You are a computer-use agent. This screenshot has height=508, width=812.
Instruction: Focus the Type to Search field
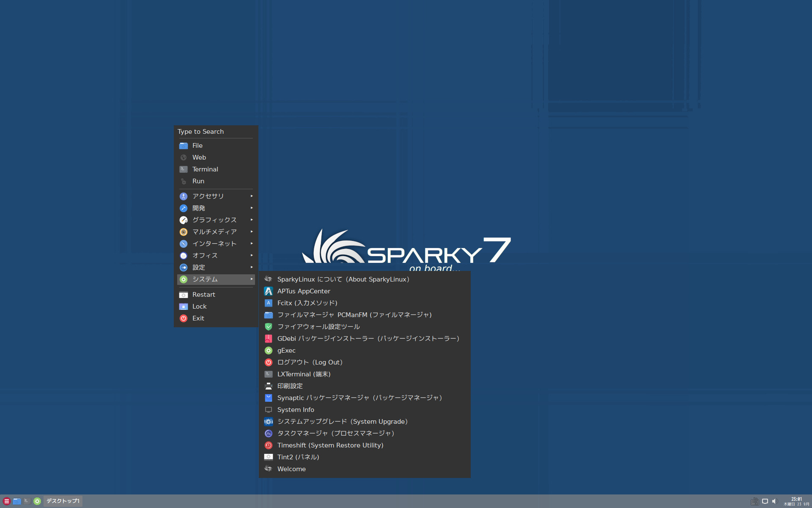[216, 132]
